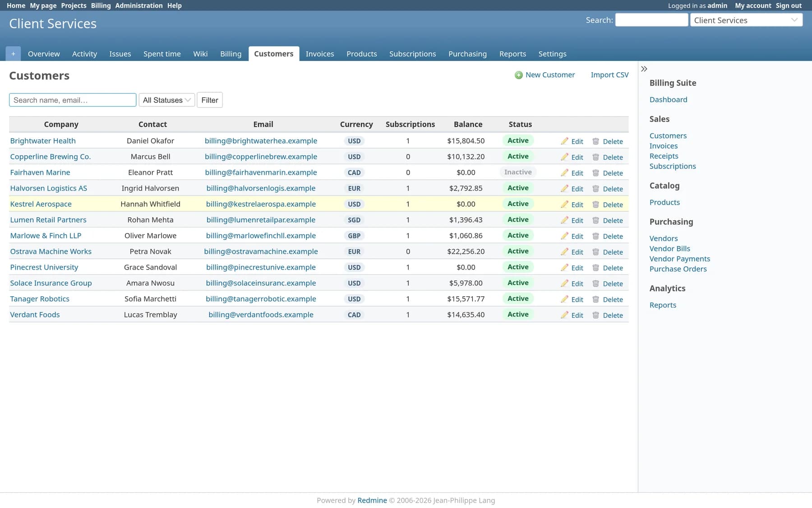
Task: Click the trash icon for Lumen Retail Partners
Action: coord(595,220)
